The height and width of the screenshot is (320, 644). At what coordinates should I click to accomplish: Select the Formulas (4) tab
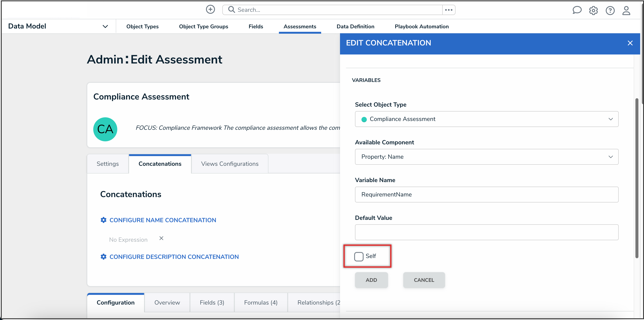(x=260, y=302)
